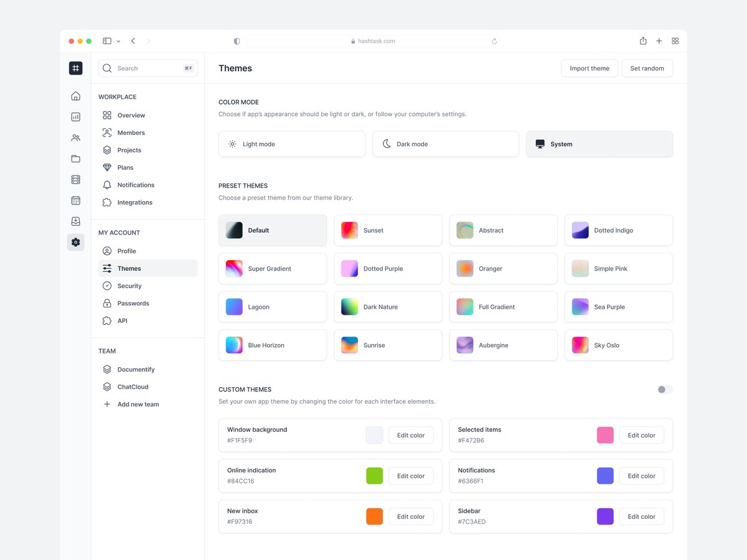Open Profile under My Account

point(148,251)
